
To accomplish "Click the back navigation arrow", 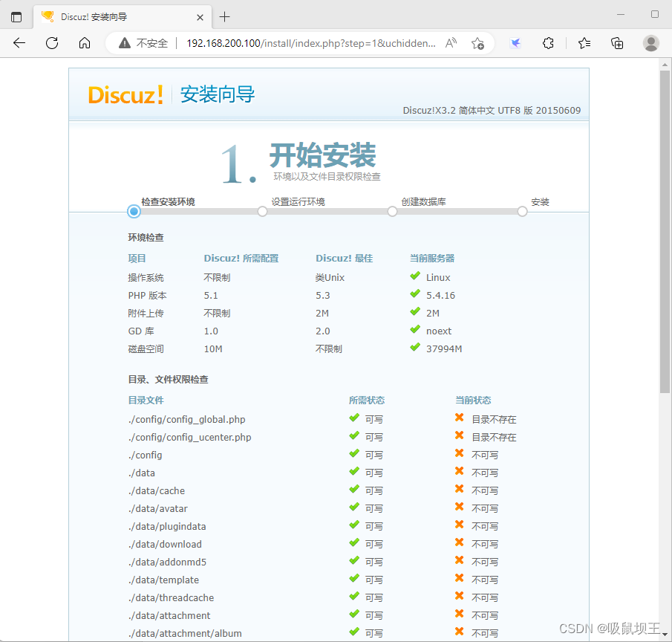I will point(19,43).
